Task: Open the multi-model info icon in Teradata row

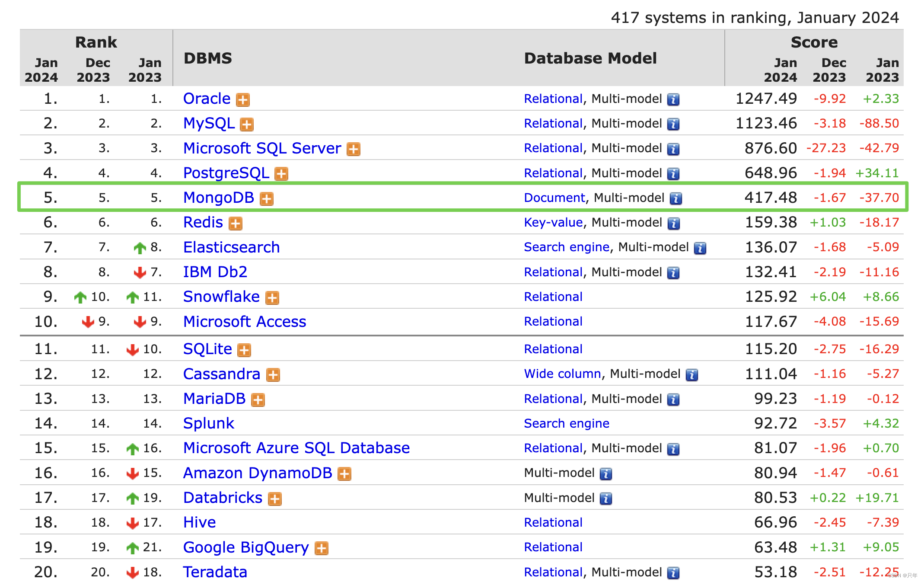Action: pos(673,573)
